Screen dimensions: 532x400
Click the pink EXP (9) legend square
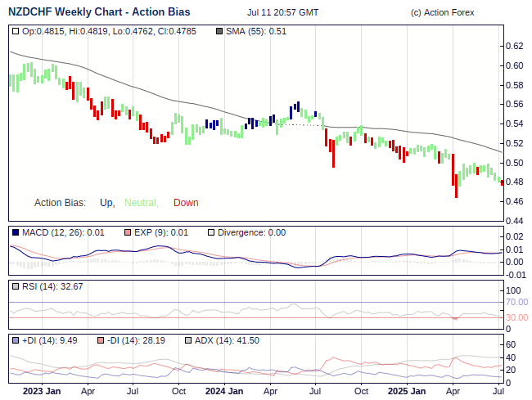127,233
